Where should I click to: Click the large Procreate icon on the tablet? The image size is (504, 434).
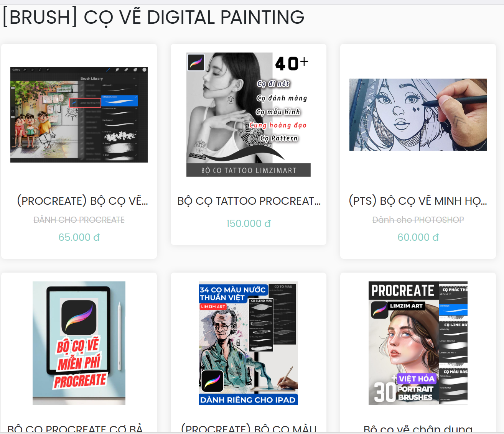tap(79, 317)
